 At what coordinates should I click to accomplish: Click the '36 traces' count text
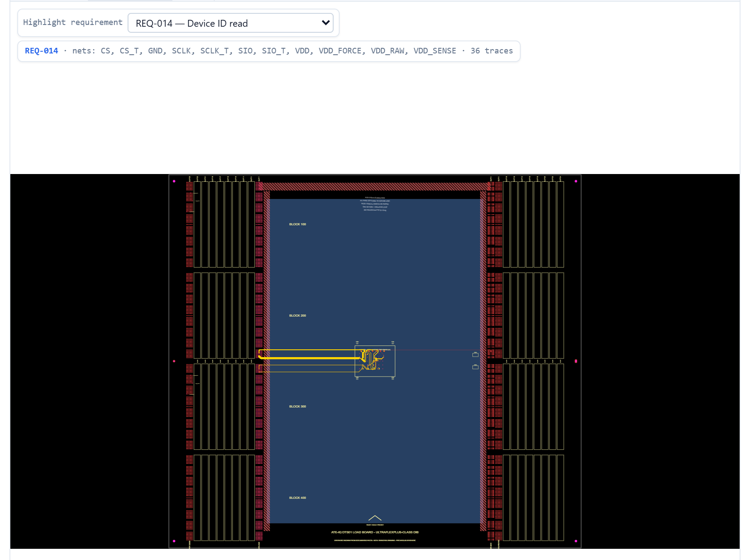[x=492, y=51]
